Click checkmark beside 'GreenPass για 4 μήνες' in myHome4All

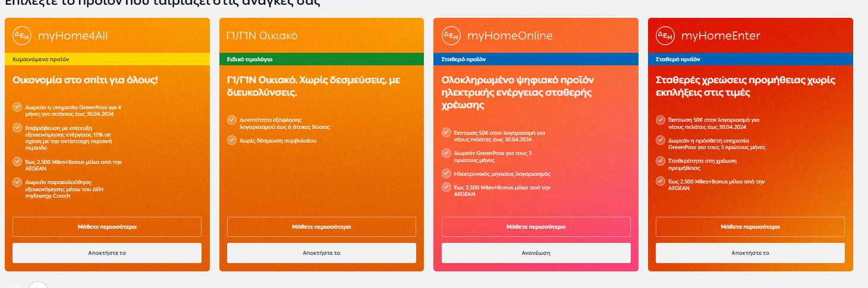17,107
